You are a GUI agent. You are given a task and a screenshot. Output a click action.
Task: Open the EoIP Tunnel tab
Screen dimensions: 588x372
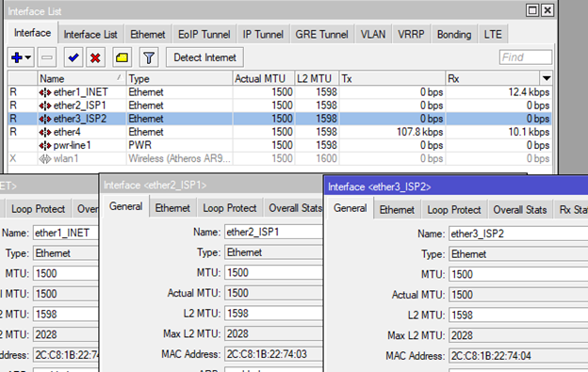204,35
